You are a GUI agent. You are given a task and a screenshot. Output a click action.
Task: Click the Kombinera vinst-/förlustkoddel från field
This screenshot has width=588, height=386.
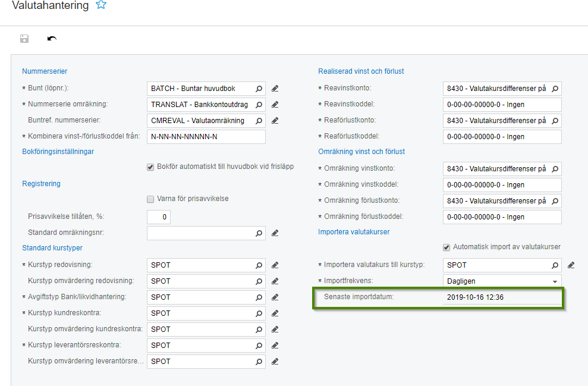[206, 137]
